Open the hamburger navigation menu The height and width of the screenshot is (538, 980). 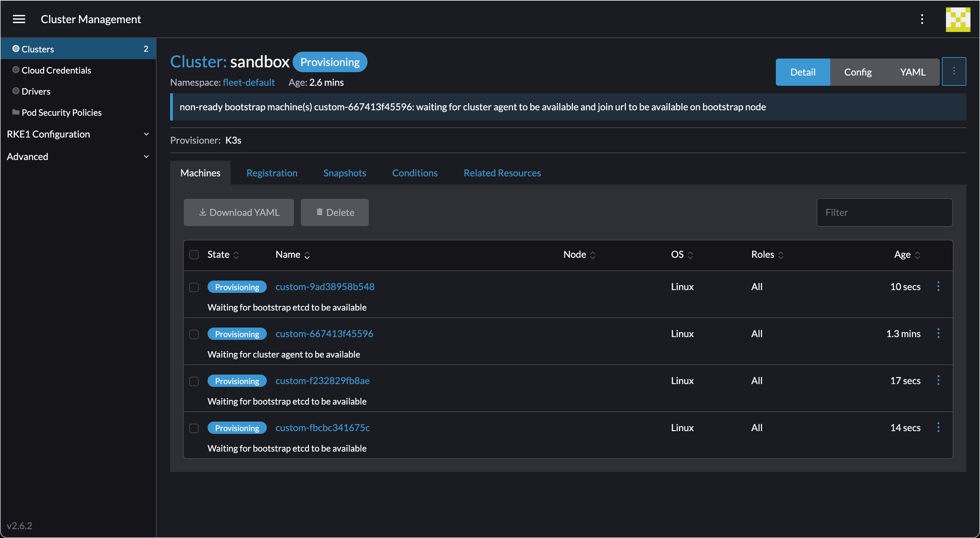[19, 19]
